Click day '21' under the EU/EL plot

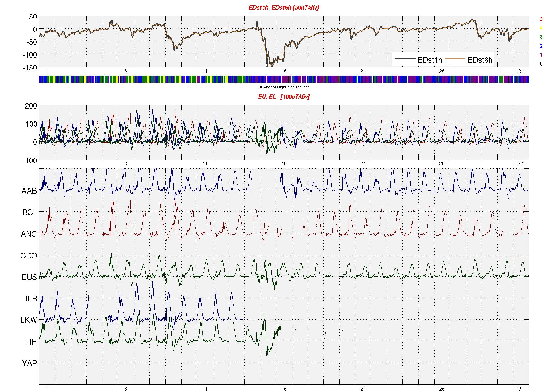click(363, 164)
